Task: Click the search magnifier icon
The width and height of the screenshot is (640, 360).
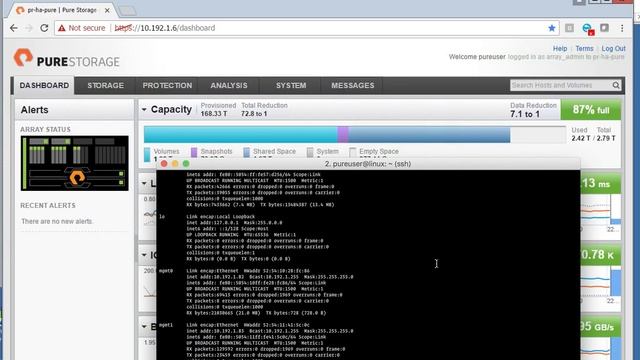Action: coord(616,85)
